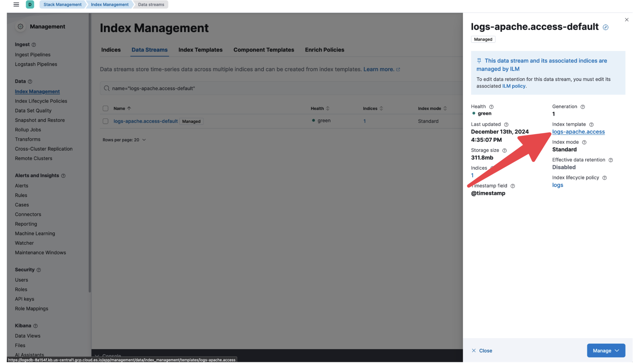The width and height of the screenshot is (633, 364).
Task: Open the Manage dropdown in the flyout
Action: 606,350
